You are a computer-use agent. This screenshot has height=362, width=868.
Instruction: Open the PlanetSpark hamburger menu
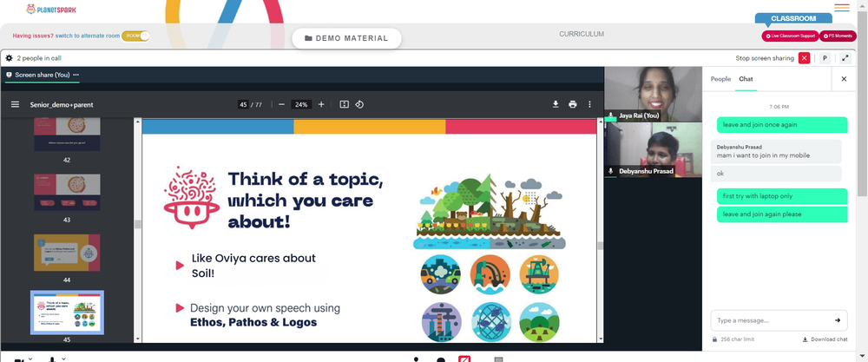pyautogui.click(x=841, y=8)
